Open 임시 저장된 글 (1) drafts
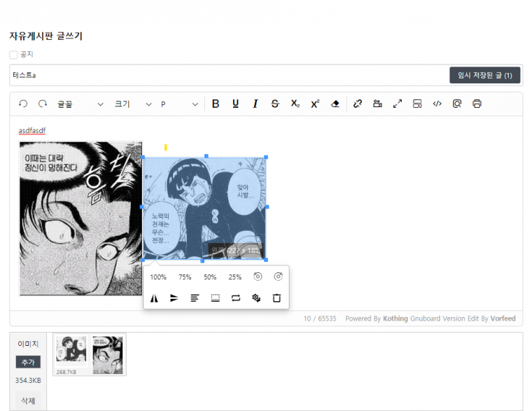This screenshot has height=411, width=532. (x=484, y=75)
